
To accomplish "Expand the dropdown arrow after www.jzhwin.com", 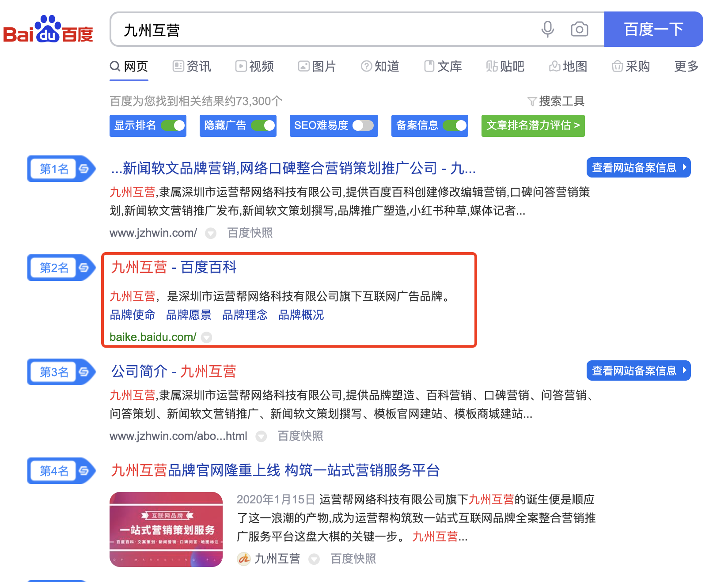I will click(x=211, y=234).
